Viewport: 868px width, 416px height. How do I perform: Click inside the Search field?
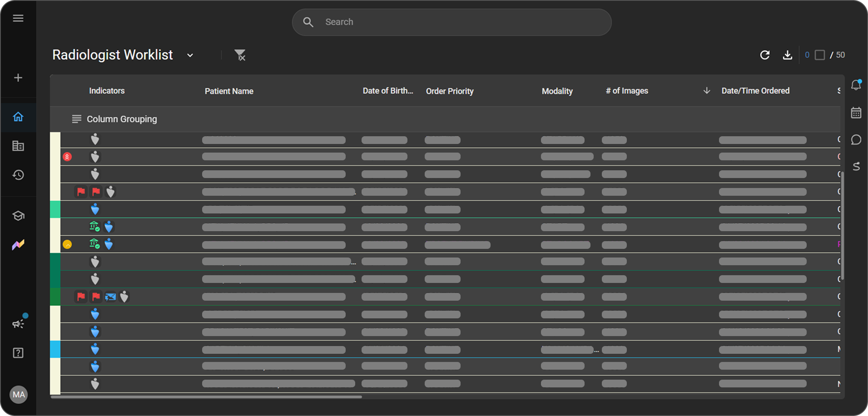(451, 22)
